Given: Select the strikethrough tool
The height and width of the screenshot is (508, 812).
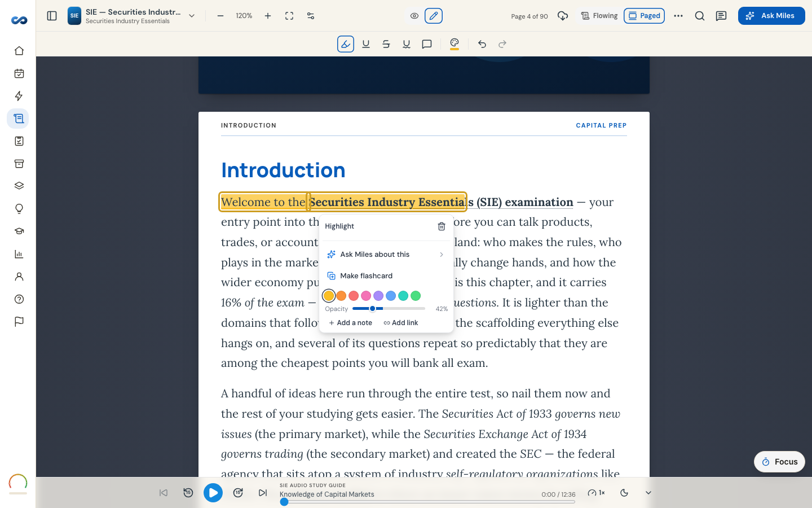Looking at the screenshot, I should (386, 44).
